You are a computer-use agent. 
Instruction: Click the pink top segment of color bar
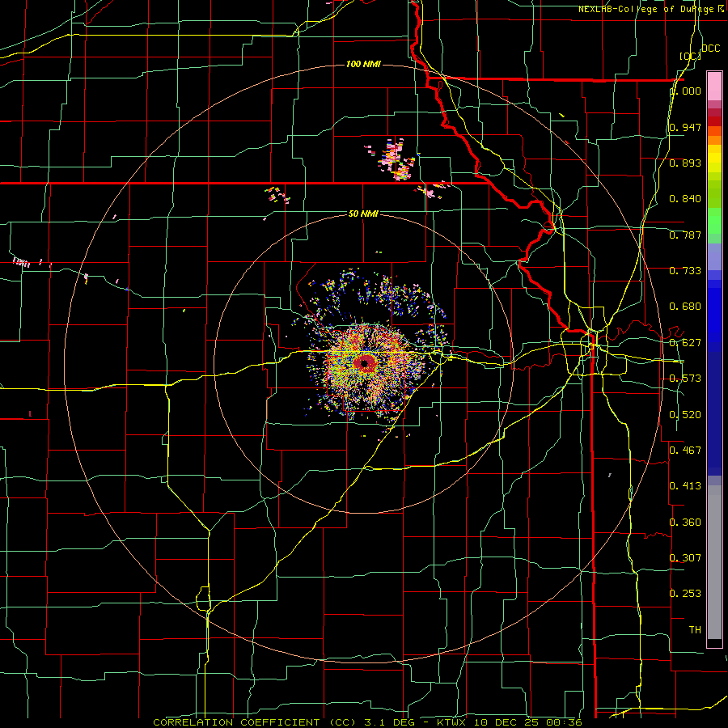click(x=714, y=86)
